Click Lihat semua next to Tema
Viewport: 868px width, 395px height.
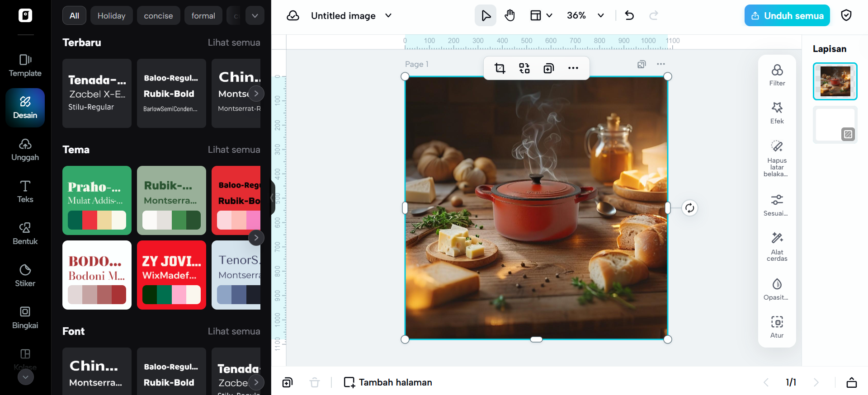click(234, 150)
